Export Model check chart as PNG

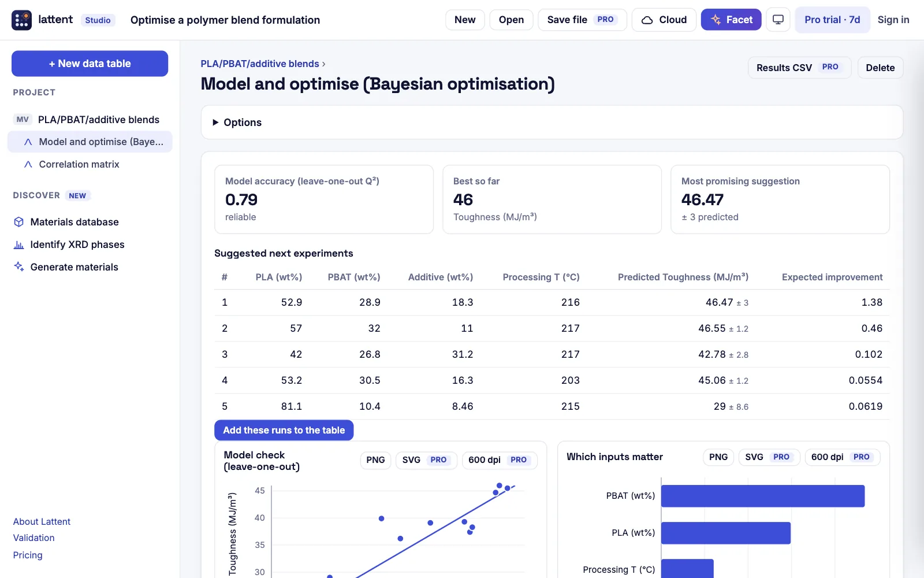(x=375, y=460)
